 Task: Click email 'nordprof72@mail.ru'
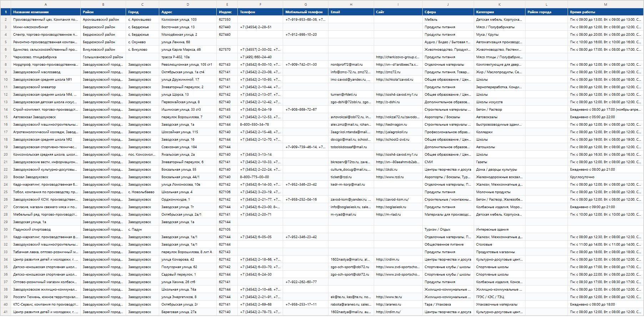click(351, 65)
